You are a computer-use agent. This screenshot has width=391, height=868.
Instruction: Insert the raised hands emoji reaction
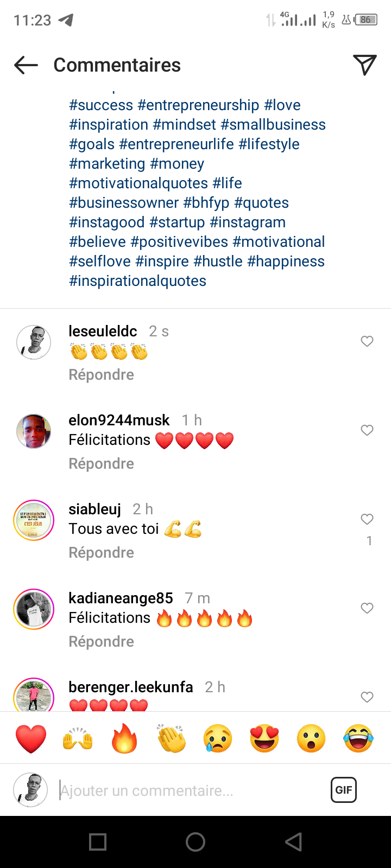pyautogui.click(x=78, y=738)
